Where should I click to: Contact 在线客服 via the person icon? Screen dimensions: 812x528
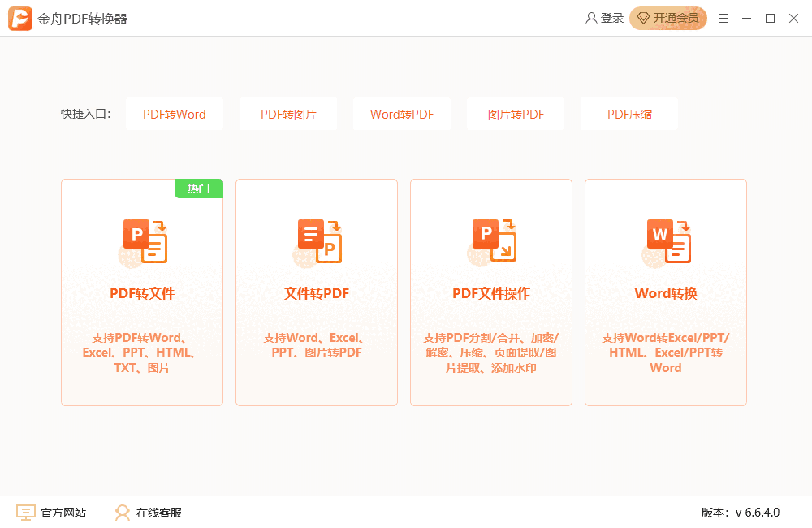click(x=122, y=513)
